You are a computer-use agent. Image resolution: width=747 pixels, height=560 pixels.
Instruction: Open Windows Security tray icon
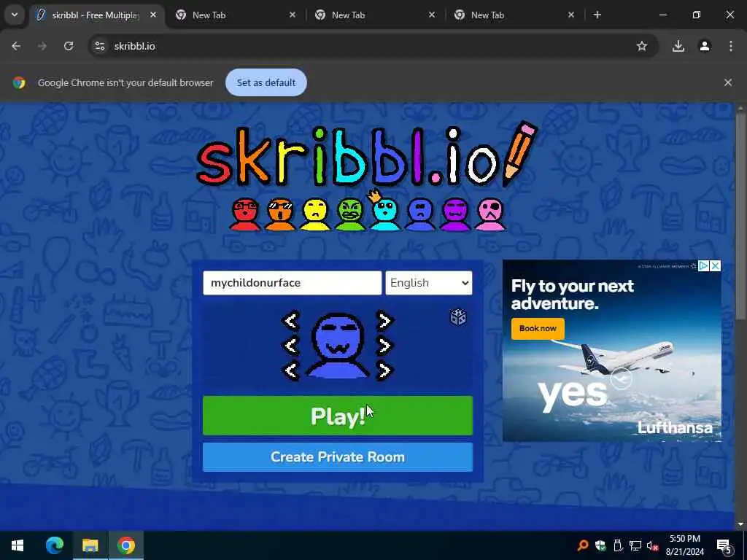600,545
